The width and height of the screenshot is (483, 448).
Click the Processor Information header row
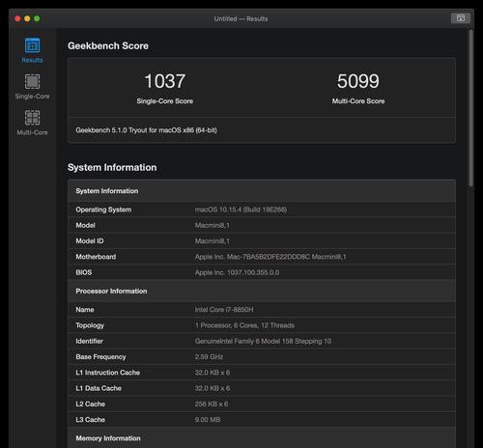262,291
